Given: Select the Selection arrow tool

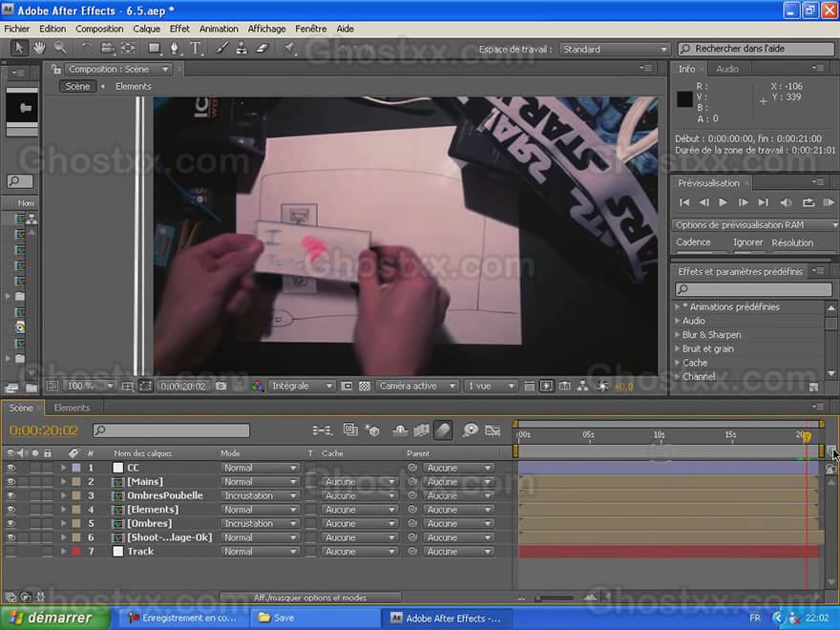Looking at the screenshot, I should [19, 49].
